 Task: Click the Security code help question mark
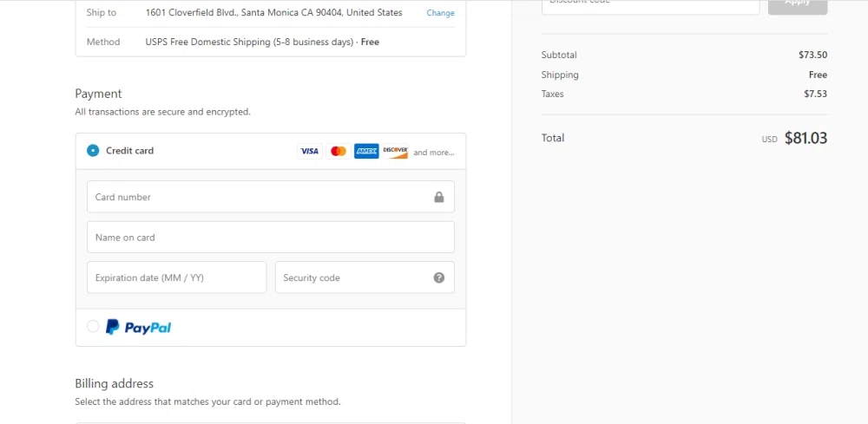pyautogui.click(x=439, y=278)
